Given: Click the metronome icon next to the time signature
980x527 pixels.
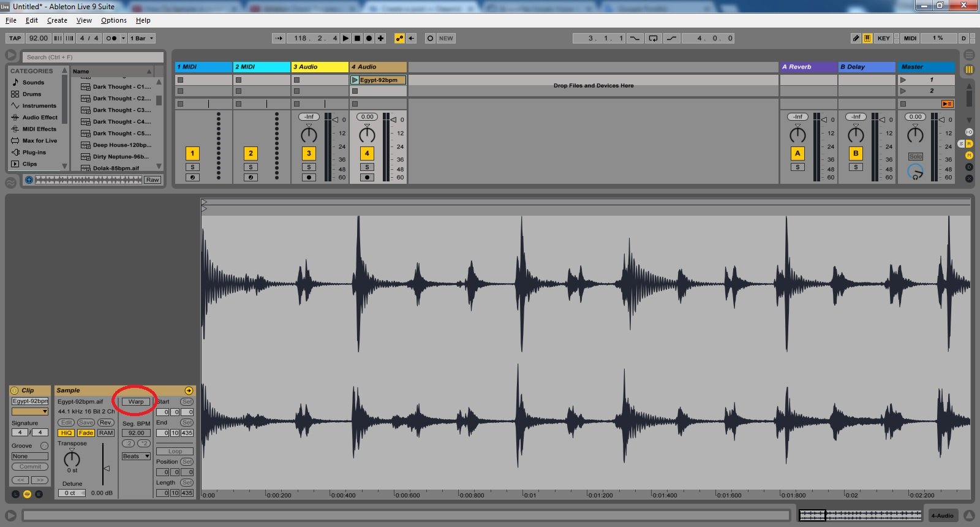Looking at the screenshot, I should click(x=111, y=38).
